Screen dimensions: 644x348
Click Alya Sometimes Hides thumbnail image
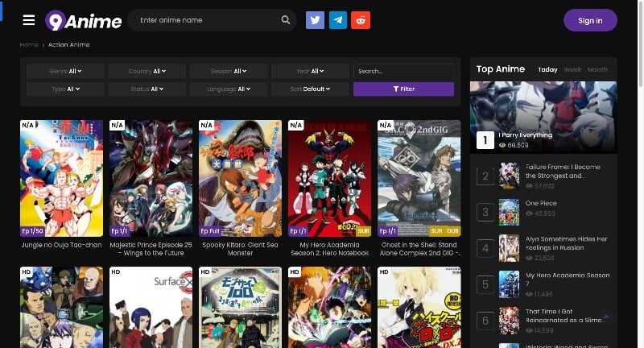[x=509, y=248]
